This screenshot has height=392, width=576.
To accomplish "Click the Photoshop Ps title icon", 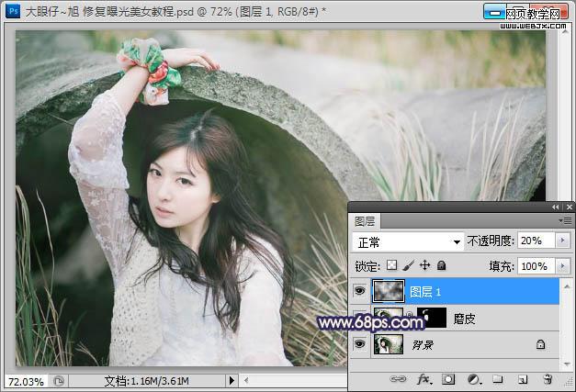I will coord(13,11).
